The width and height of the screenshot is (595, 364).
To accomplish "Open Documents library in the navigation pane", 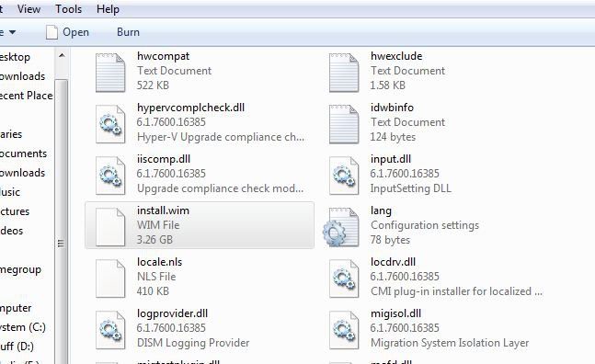I will coord(24,154).
